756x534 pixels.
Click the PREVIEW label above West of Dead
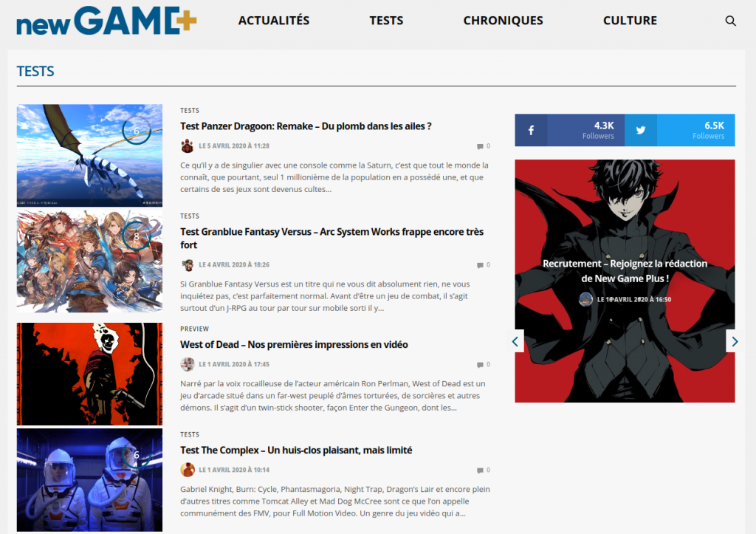click(194, 329)
